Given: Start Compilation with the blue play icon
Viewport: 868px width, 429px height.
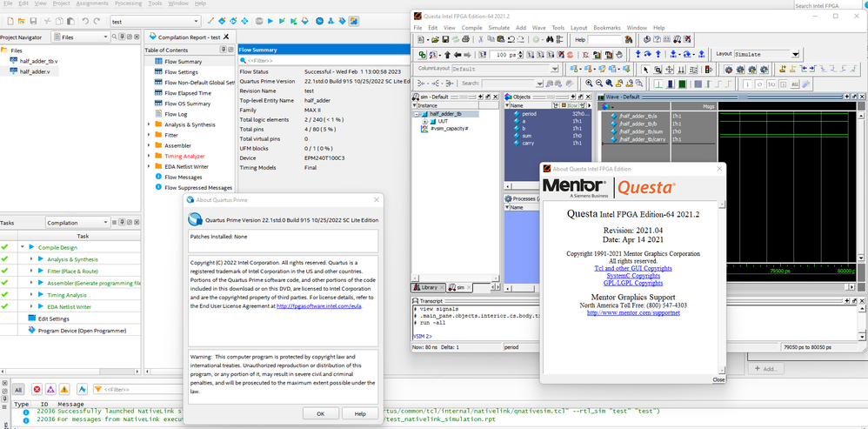Looking at the screenshot, I should (x=270, y=21).
